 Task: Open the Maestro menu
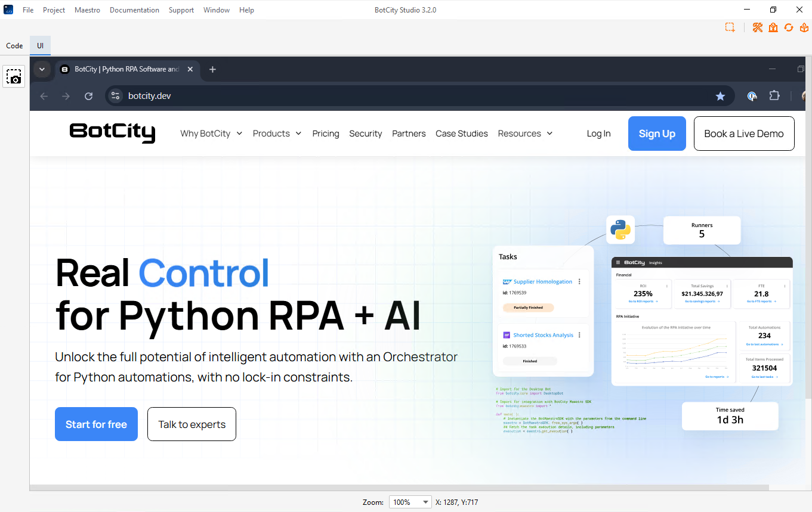[x=88, y=10]
